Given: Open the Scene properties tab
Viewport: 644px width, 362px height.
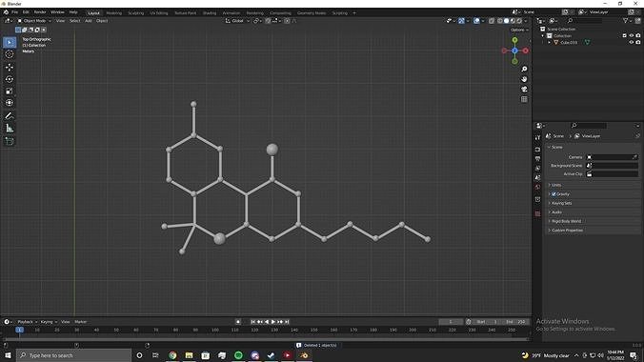Looking at the screenshot, I should coord(537,177).
